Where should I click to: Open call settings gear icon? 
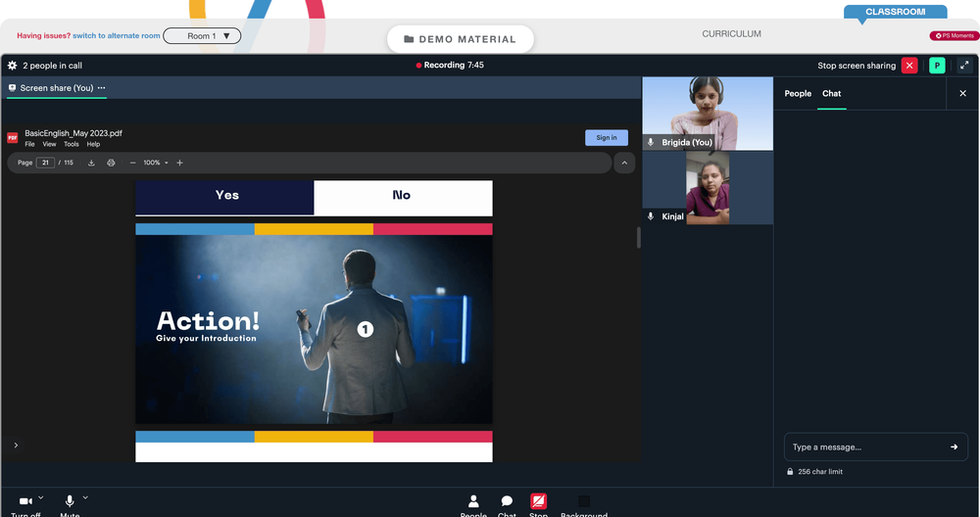coord(12,65)
